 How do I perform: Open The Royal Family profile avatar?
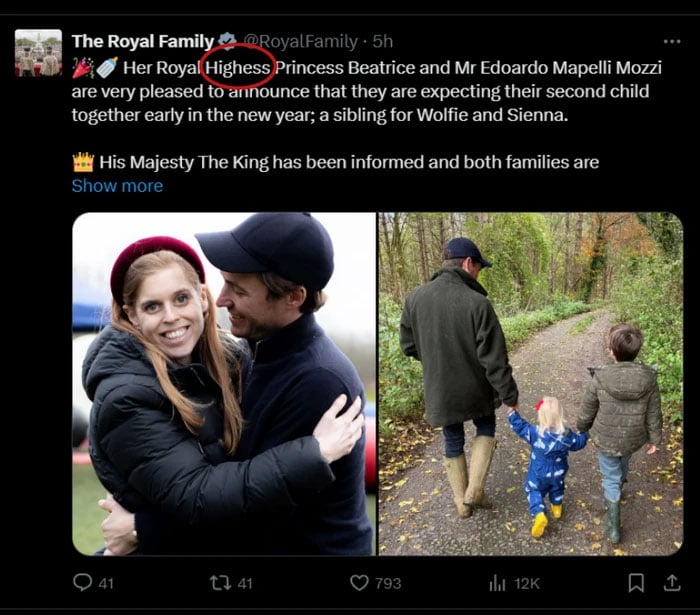click(38, 52)
